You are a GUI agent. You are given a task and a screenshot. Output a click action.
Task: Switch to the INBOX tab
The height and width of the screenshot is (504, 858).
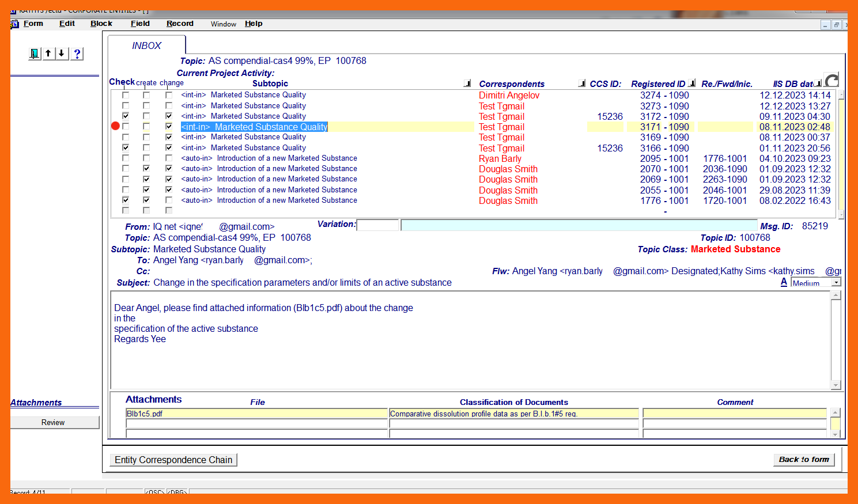point(147,46)
